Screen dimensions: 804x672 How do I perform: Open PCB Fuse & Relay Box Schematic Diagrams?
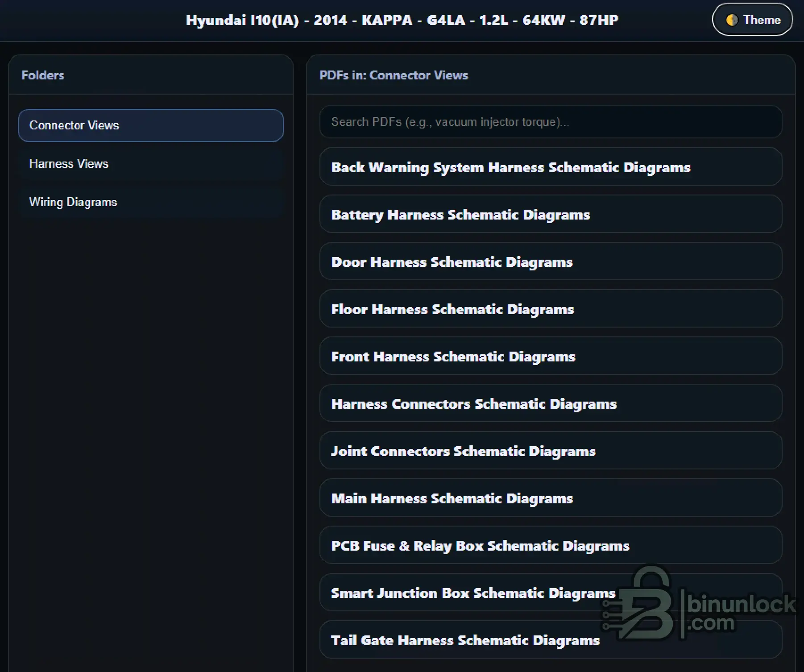point(551,545)
